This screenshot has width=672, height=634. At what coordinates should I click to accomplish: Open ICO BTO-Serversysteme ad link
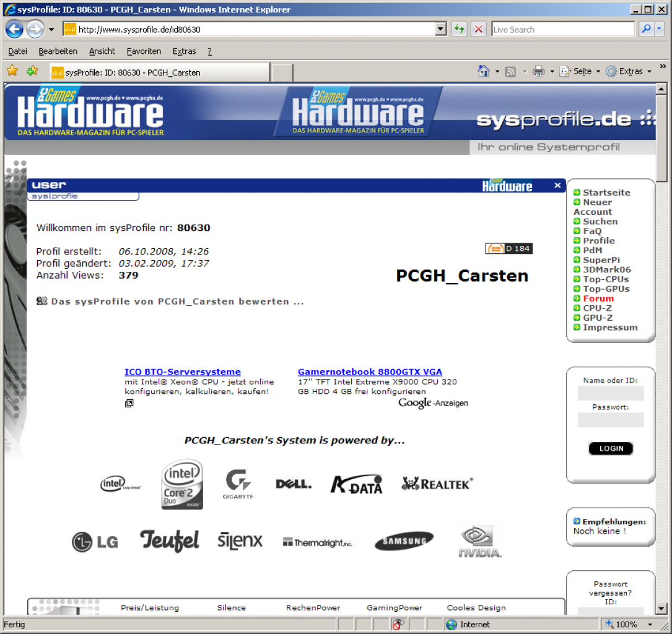(183, 372)
